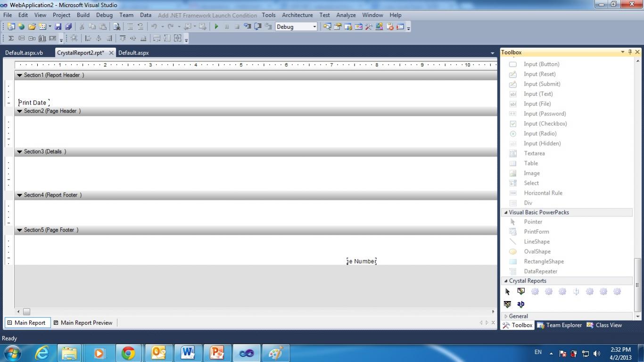Image resolution: width=644 pixels, height=362 pixels.
Task: Close the CrystalReport2.rpt tab
Action: coord(111,53)
